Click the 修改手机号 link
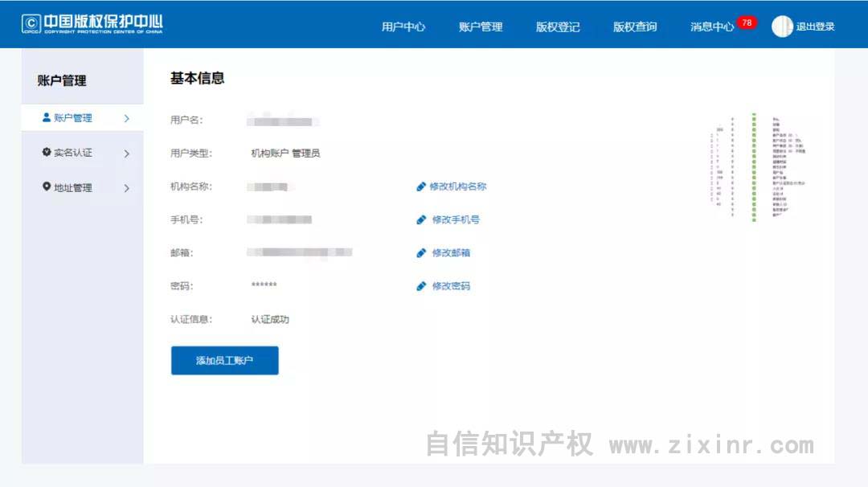This screenshot has width=868, height=487. point(456,219)
